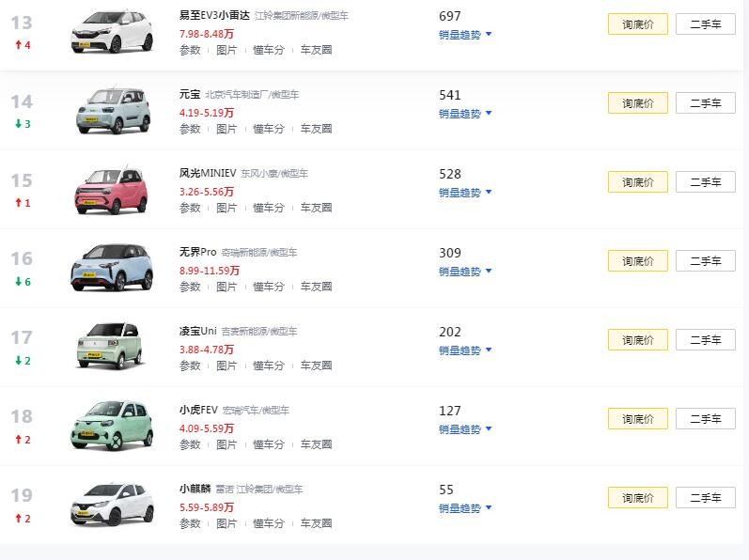This screenshot has height=560, width=749.
Task: Request 询底价 for 小麒麟
Action: [x=637, y=498]
